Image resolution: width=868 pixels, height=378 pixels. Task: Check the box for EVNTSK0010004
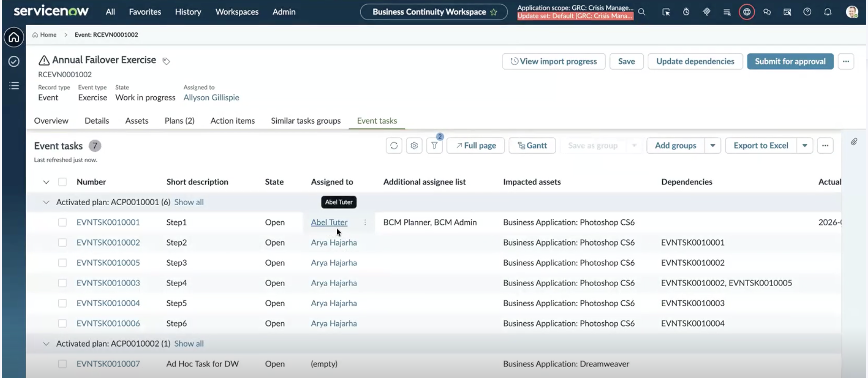(x=62, y=303)
